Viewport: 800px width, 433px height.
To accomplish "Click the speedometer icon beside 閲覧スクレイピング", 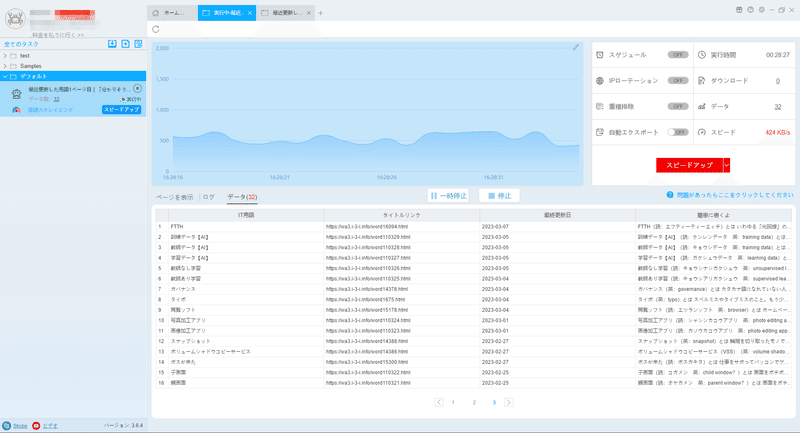I will coord(16,110).
